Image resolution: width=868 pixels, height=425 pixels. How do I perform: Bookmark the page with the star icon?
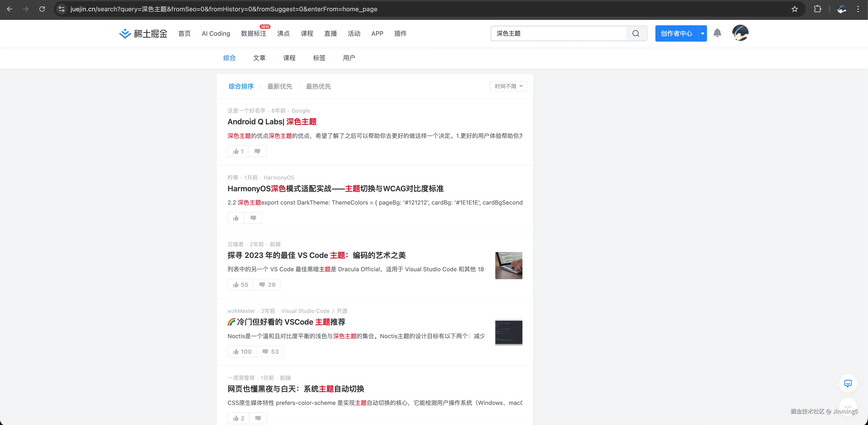click(794, 9)
